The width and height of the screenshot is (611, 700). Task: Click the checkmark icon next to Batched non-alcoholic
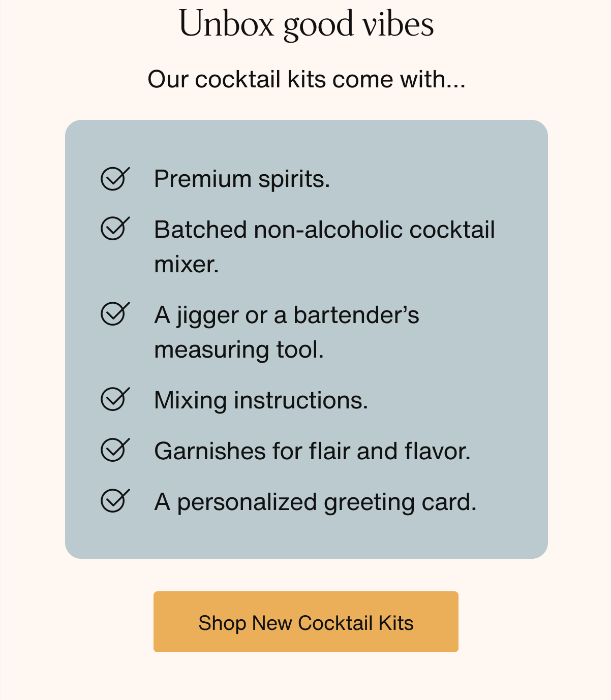(115, 228)
